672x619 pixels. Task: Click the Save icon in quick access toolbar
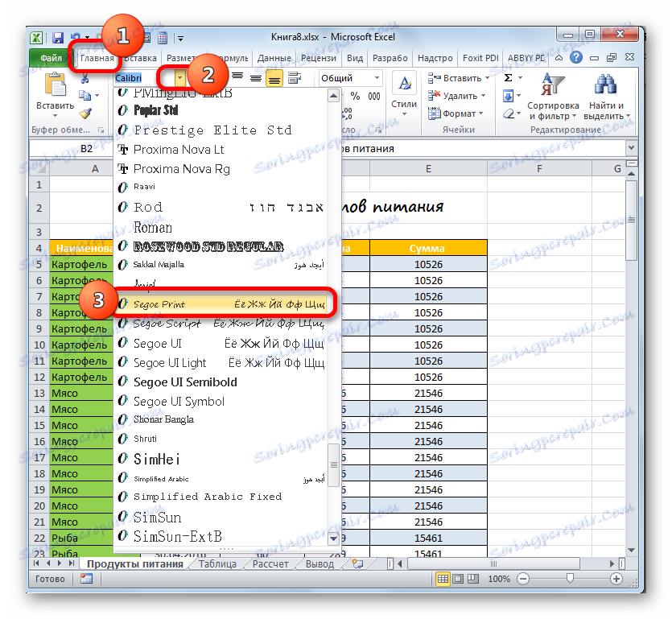pyautogui.click(x=57, y=38)
